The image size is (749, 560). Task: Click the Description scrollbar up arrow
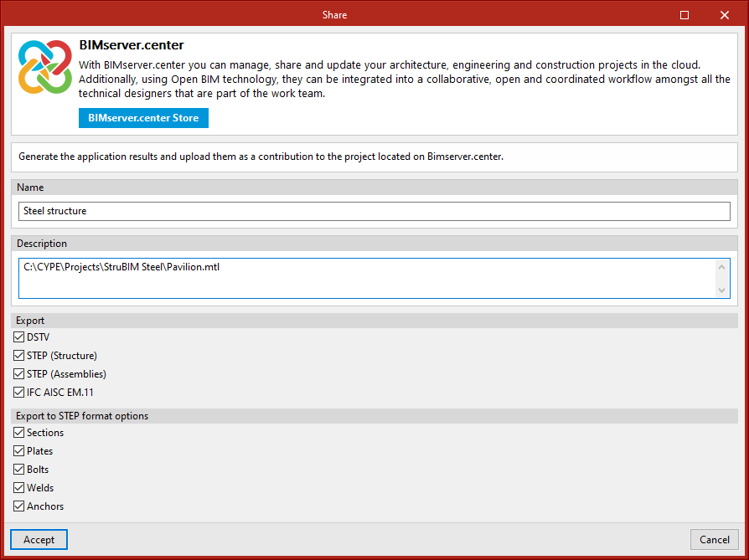pos(722,267)
